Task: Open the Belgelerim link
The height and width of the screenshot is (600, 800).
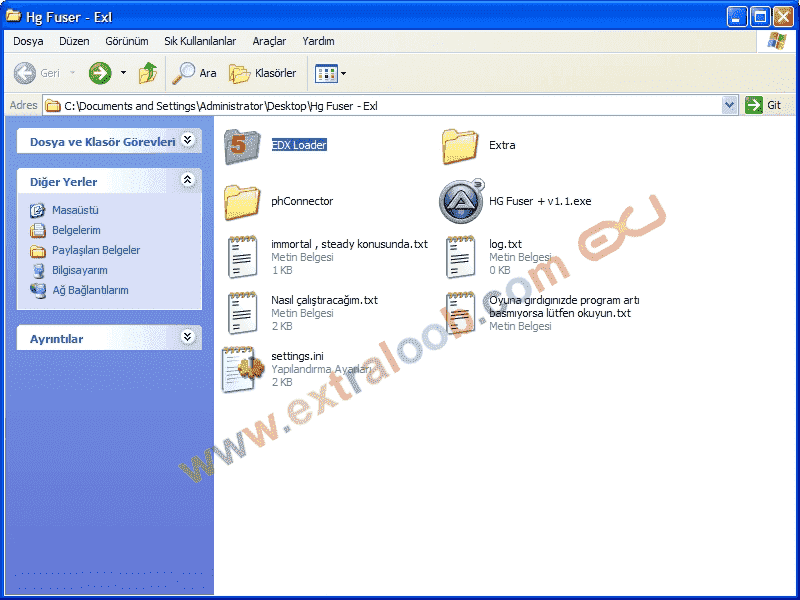Action: point(76,230)
